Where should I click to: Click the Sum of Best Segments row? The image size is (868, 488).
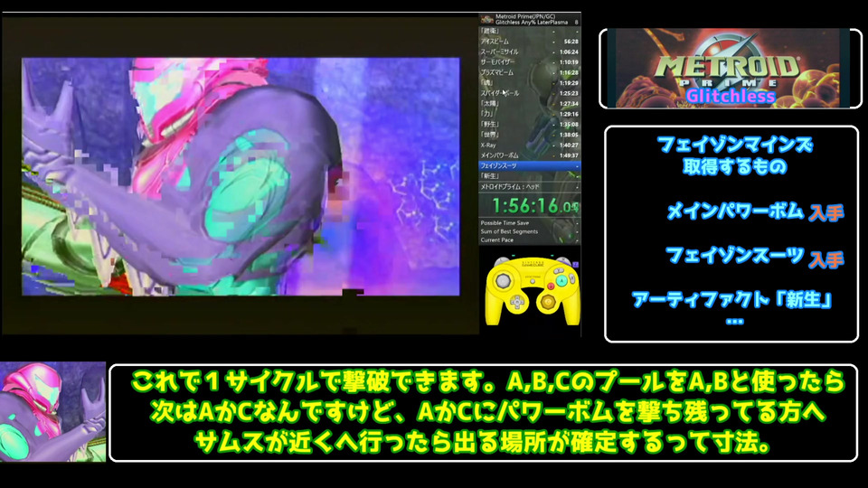(x=529, y=231)
